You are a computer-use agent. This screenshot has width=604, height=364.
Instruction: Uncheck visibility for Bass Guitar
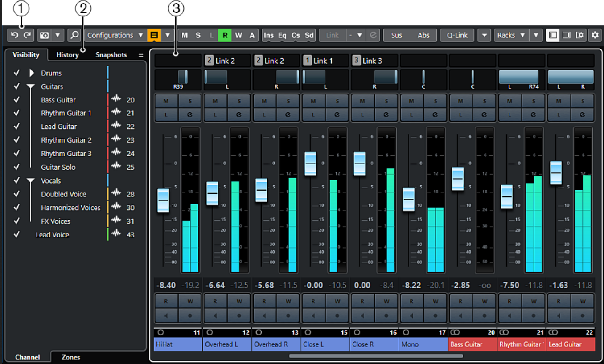coord(17,100)
